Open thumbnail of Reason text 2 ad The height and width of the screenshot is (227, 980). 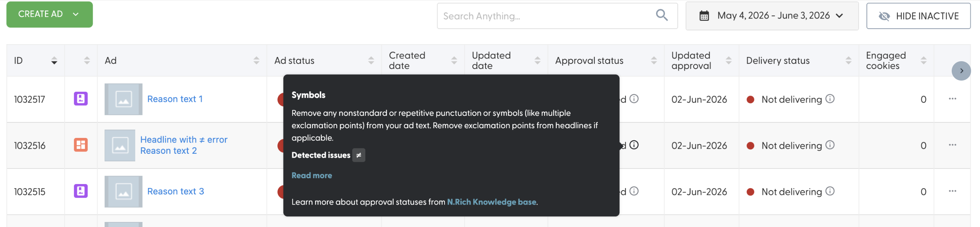pos(120,145)
